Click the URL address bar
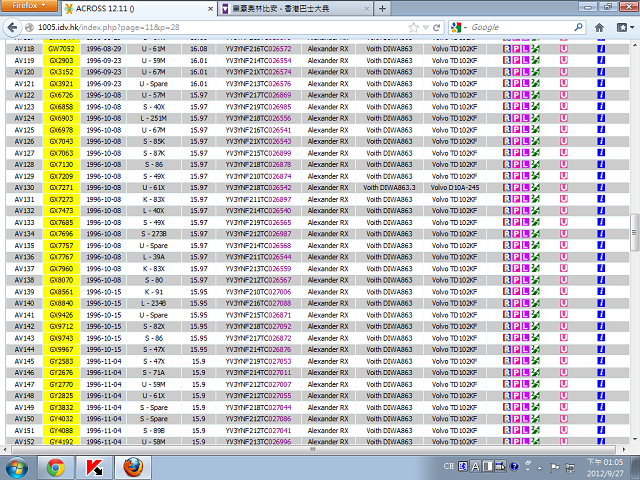Screen dimensions: 640x480 coord(200,27)
